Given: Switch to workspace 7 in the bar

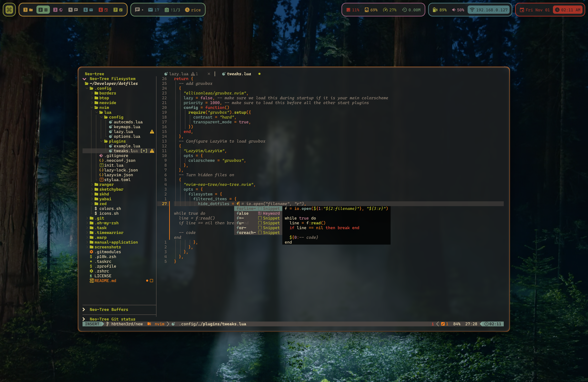Looking at the screenshot, I should point(118,10).
